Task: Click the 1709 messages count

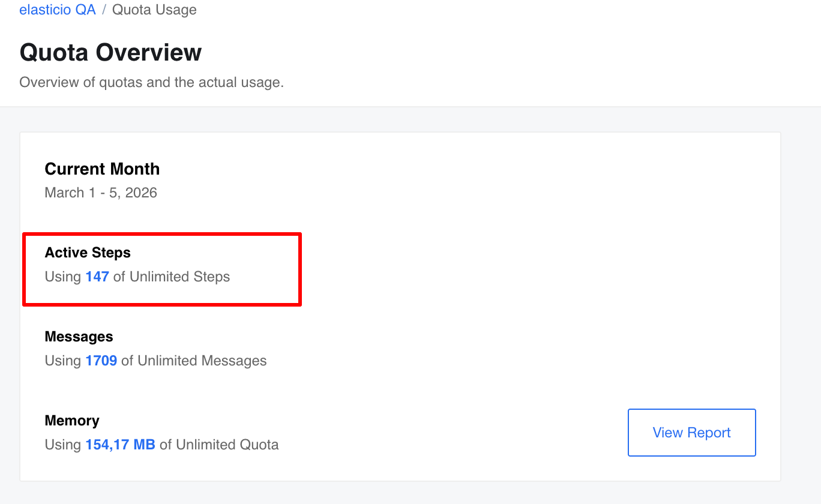Action: tap(101, 361)
